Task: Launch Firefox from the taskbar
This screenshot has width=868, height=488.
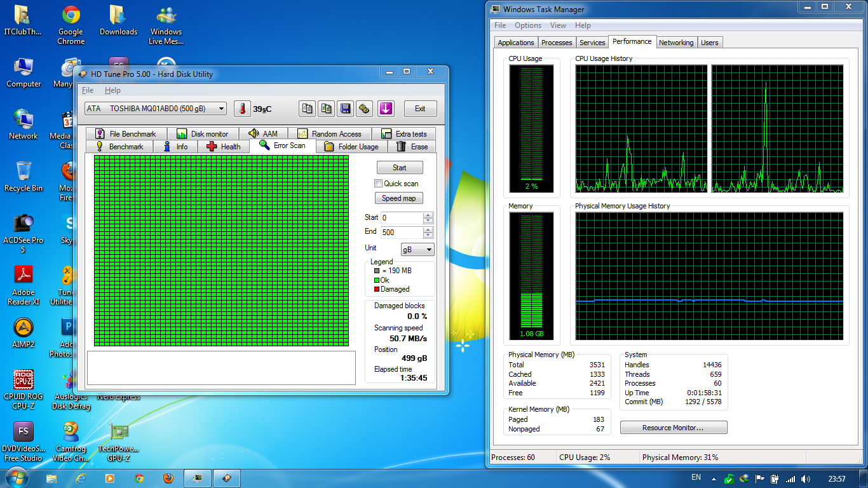Action: [x=168, y=478]
